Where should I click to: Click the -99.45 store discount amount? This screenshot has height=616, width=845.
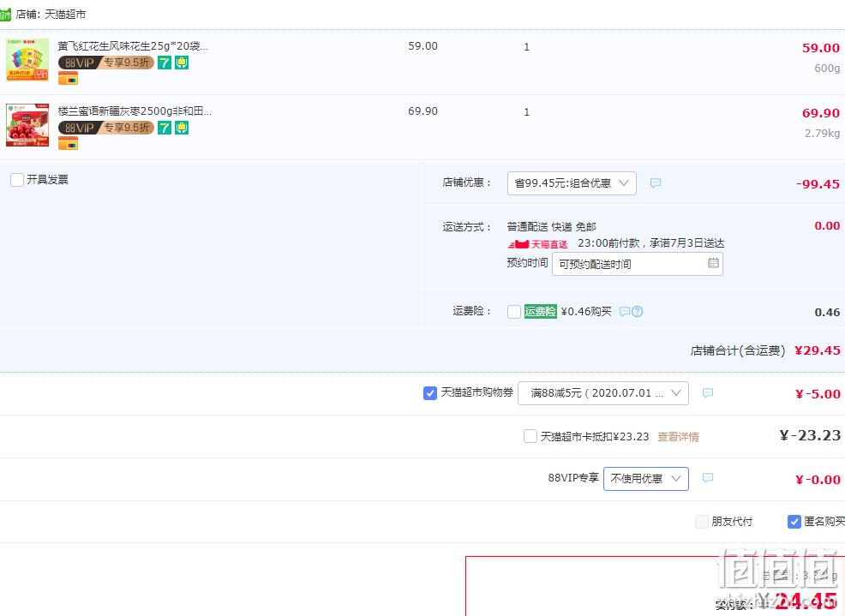pos(818,184)
